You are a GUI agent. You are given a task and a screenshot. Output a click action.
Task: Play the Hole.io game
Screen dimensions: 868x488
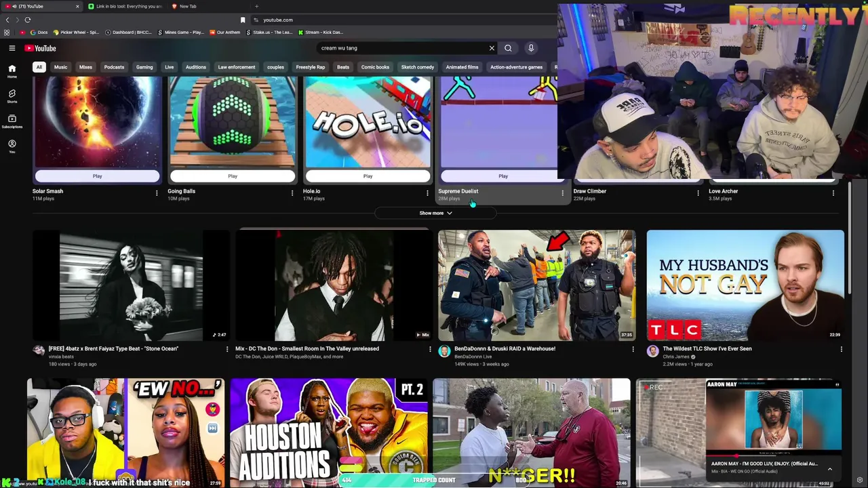tap(368, 176)
